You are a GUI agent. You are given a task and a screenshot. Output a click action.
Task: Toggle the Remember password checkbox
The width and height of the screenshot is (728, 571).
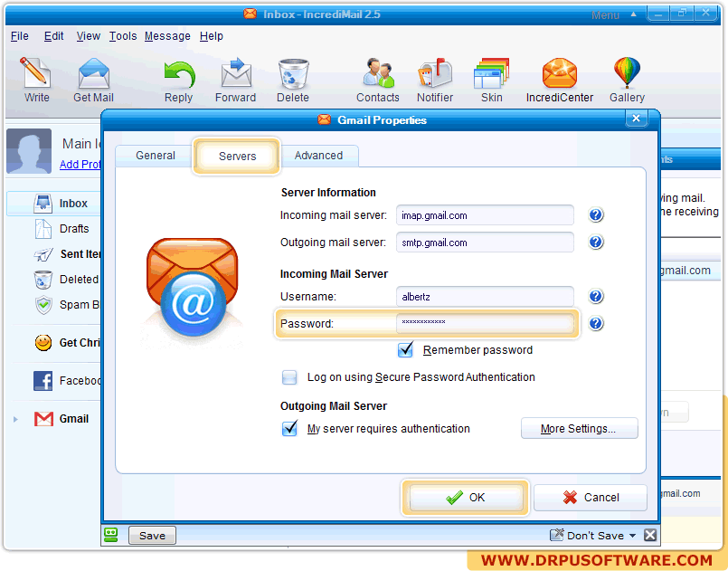pyautogui.click(x=405, y=350)
